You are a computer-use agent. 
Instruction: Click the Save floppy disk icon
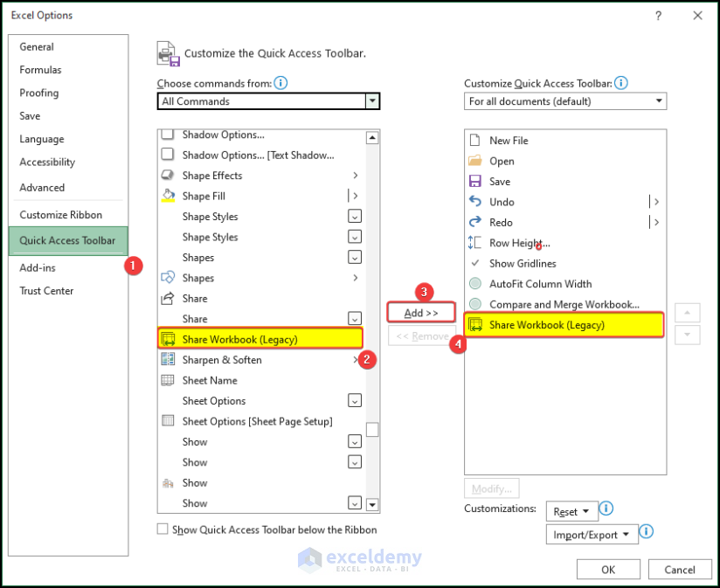click(x=474, y=182)
